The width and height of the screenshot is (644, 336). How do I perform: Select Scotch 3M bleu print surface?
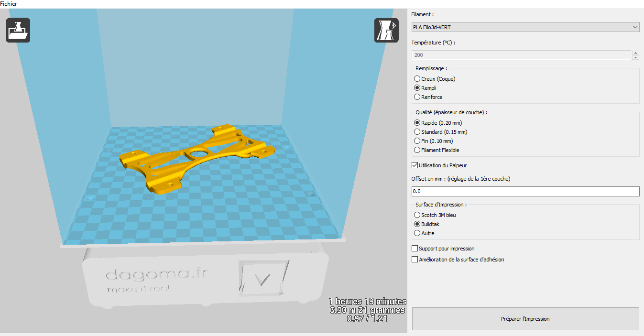435,215
